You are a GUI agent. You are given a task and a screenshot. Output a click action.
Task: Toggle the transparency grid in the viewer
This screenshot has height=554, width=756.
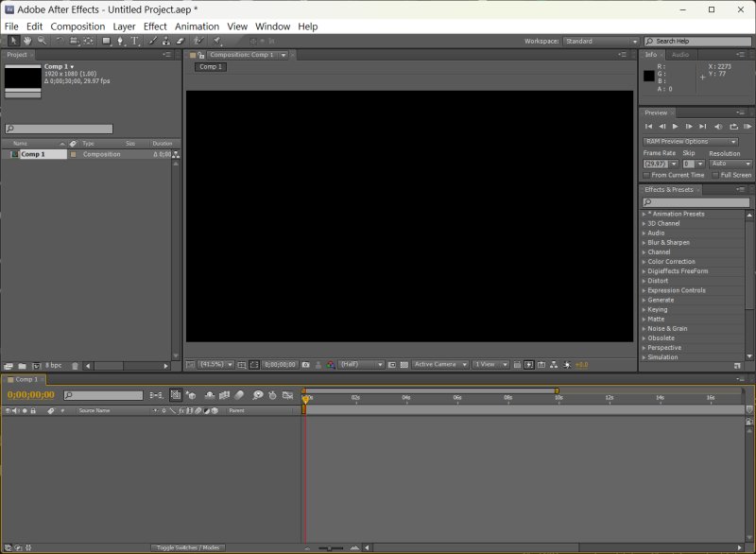404,364
